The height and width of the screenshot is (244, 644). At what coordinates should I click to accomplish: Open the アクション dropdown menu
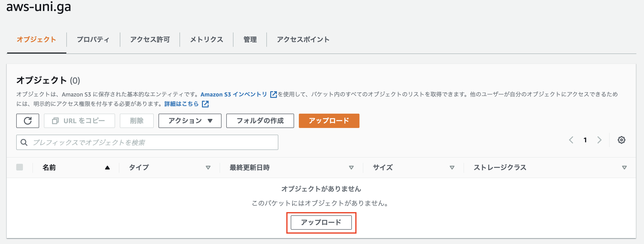(190, 121)
